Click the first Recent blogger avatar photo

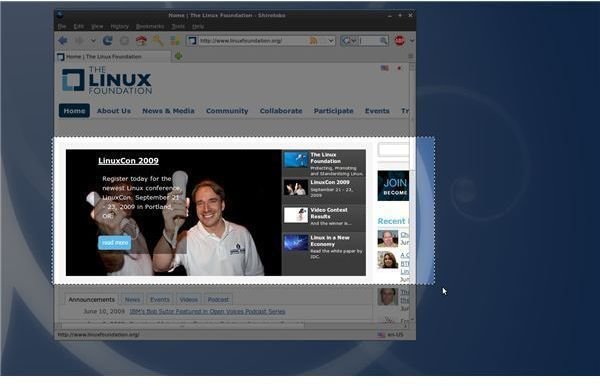[x=388, y=239]
